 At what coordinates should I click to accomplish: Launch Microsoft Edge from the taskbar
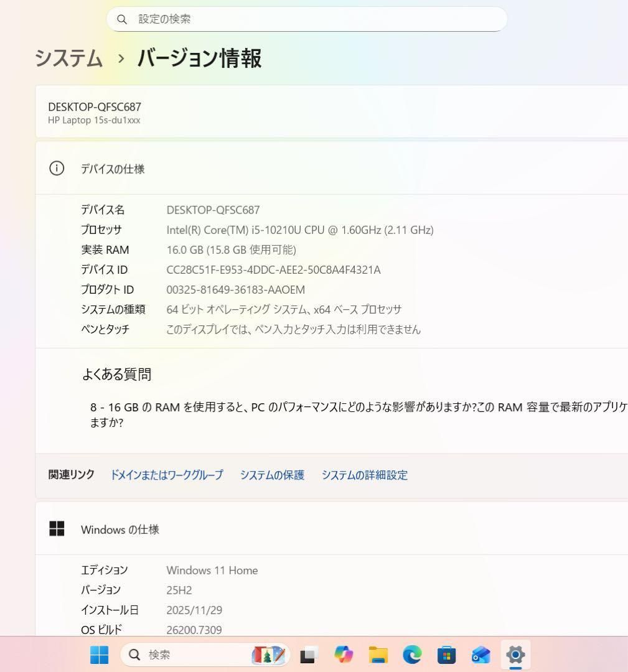click(x=411, y=655)
